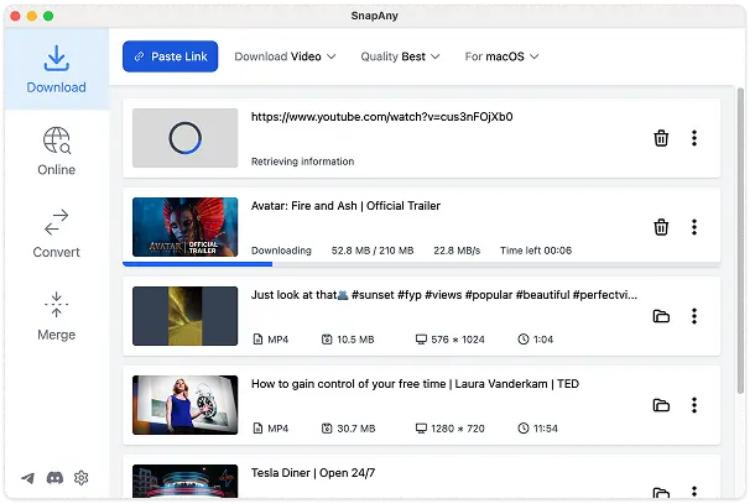The width and height of the screenshot is (750, 504).
Task: Click the '11:54' duration text
Action: click(x=545, y=428)
